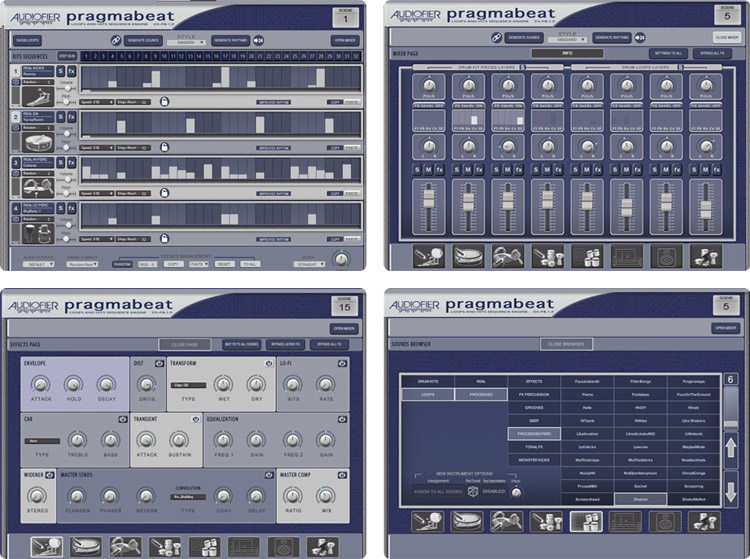
Task: Open the TRANSFORM type selector
Action: [188, 385]
